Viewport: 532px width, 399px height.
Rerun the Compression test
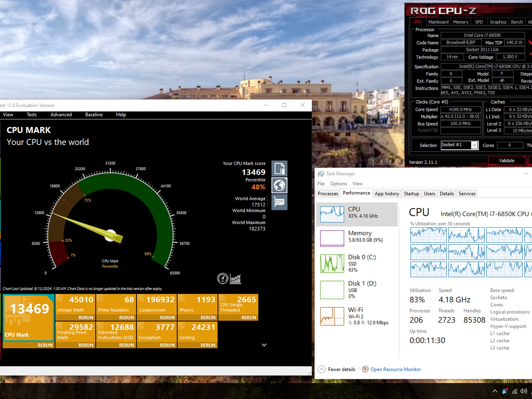click(x=167, y=317)
